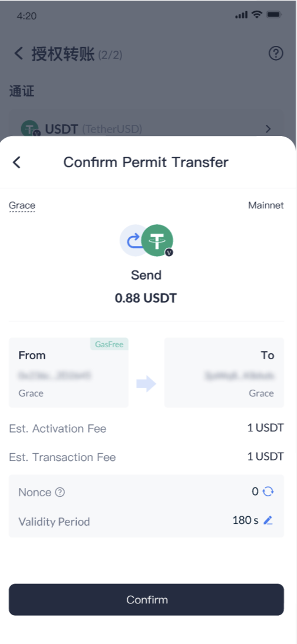This screenshot has width=297, height=644.
Task: Click the GasFree badge
Action: point(110,344)
